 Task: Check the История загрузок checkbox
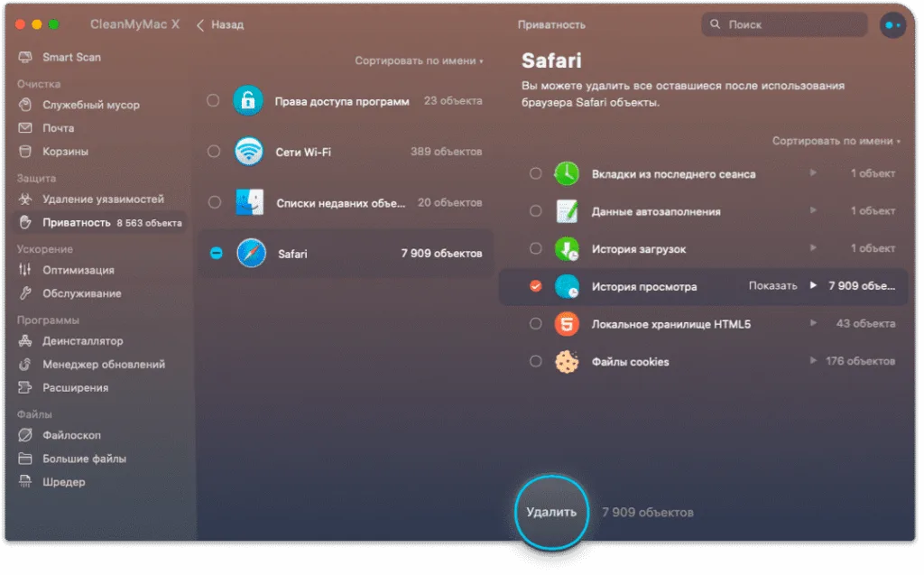pos(536,248)
